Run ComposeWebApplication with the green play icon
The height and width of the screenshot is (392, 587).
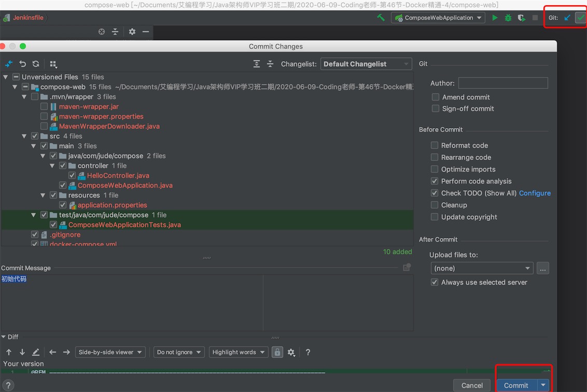pyautogui.click(x=495, y=18)
